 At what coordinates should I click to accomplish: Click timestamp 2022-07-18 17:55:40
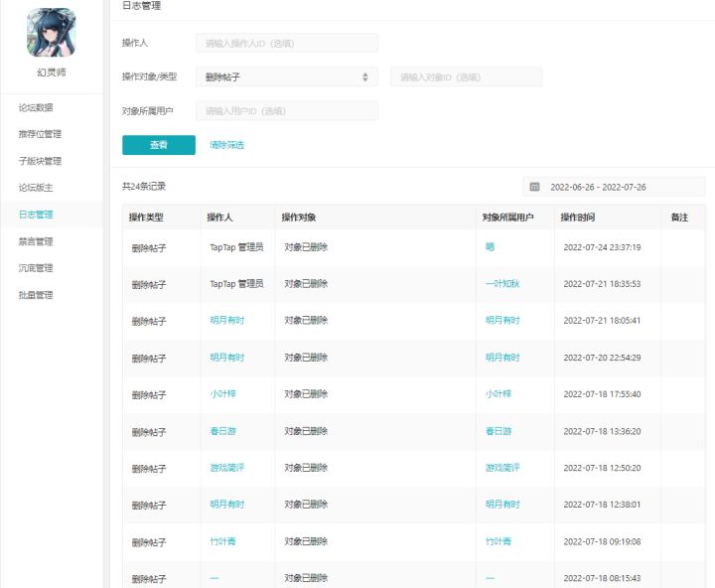(x=602, y=393)
